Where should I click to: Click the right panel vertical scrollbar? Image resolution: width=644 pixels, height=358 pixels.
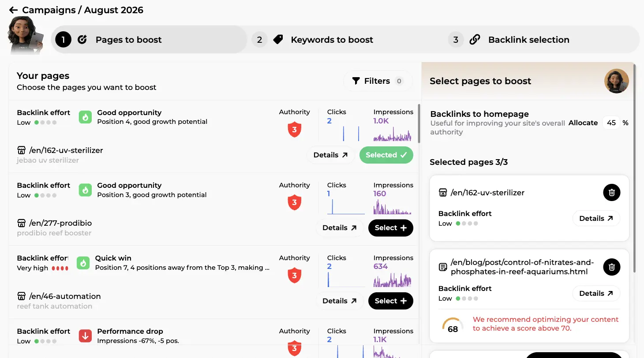click(x=634, y=168)
